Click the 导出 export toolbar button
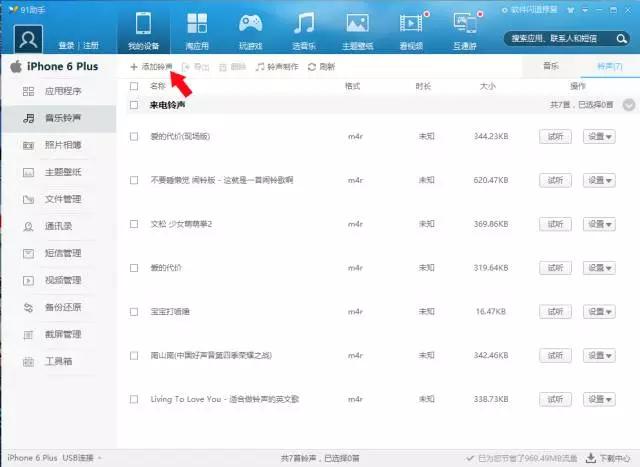The height and width of the screenshot is (467, 640). click(x=195, y=67)
